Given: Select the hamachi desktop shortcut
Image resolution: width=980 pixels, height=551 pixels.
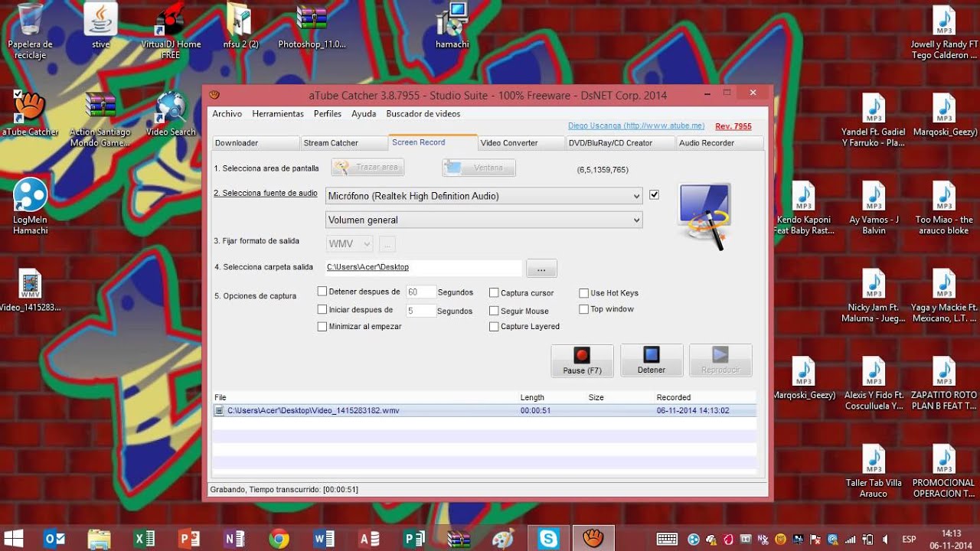Looking at the screenshot, I should coord(452,26).
